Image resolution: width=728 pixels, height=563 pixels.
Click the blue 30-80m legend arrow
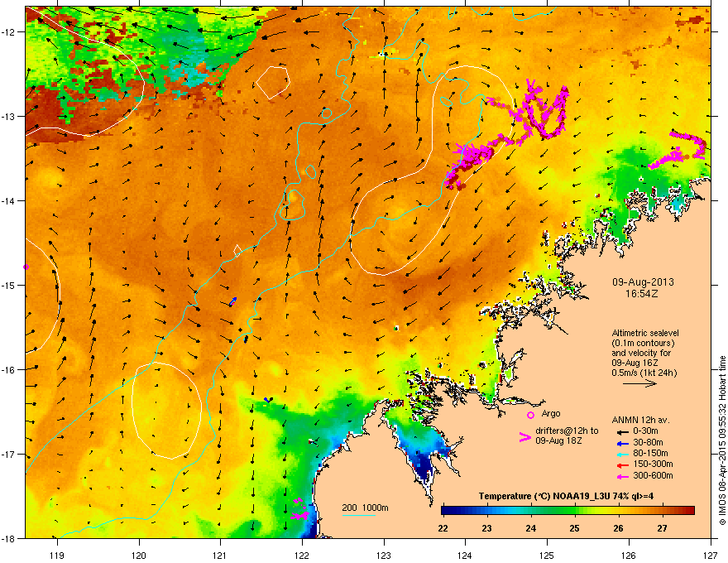[622, 443]
